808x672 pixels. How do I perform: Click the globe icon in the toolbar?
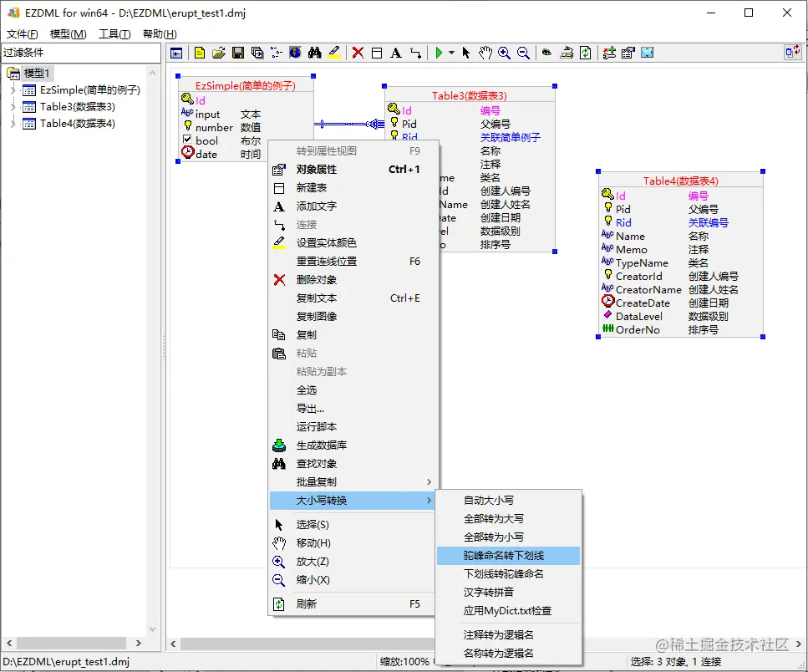(x=295, y=53)
